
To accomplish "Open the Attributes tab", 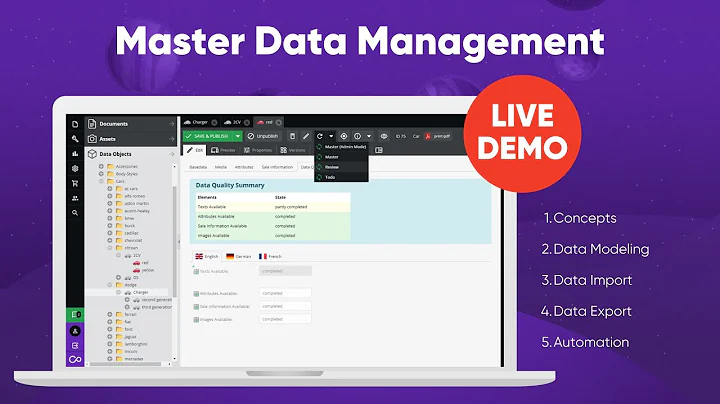I will (x=244, y=167).
